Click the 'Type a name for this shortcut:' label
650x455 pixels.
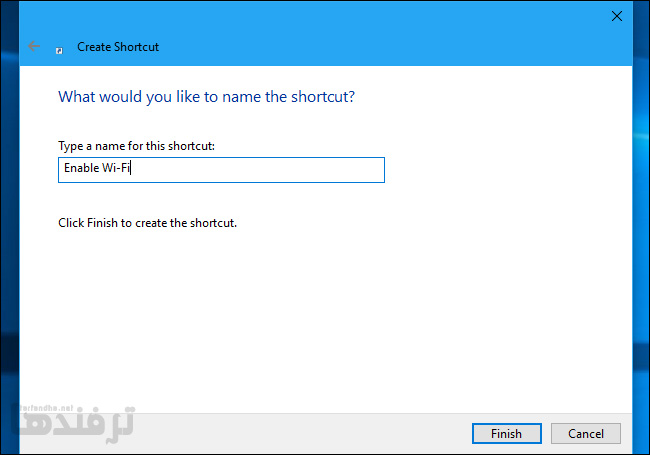136,146
